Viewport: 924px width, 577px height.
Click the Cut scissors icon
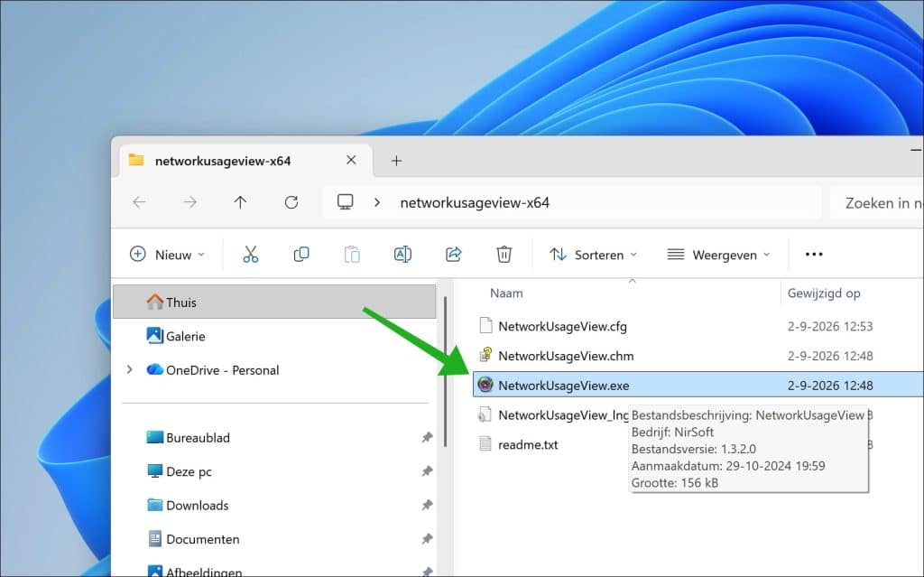click(251, 255)
